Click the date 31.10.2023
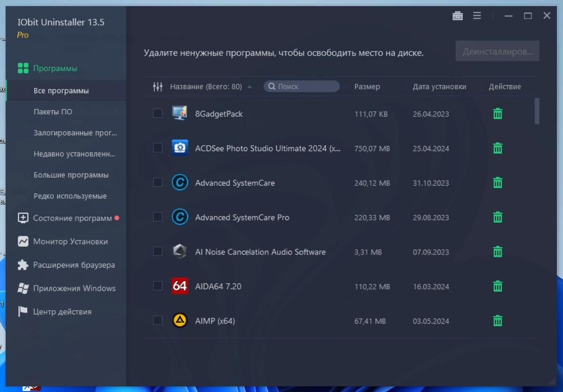The width and height of the screenshot is (563, 392). 431,183
